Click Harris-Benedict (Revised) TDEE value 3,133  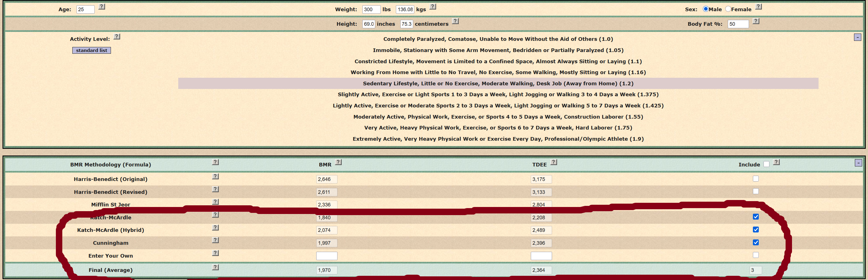[x=541, y=192]
